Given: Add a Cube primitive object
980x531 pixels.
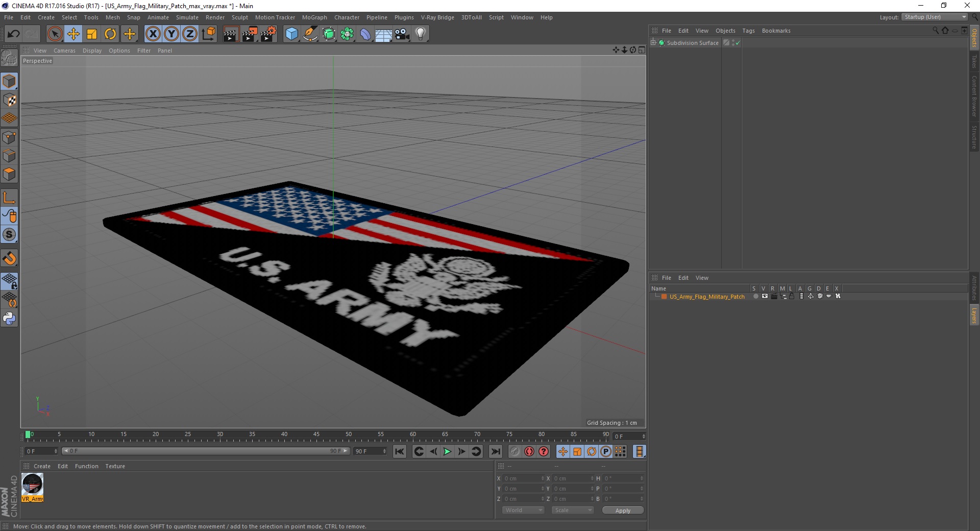Looking at the screenshot, I should coord(291,34).
